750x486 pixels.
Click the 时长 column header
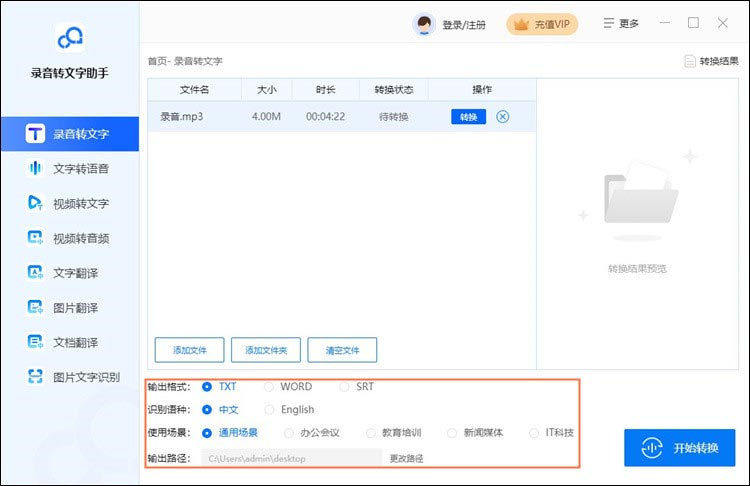click(325, 89)
